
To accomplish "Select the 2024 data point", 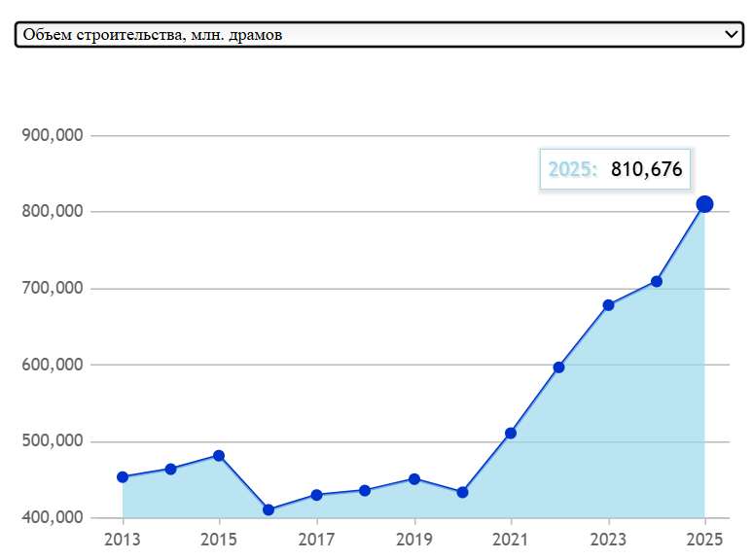I will [657, 282].
